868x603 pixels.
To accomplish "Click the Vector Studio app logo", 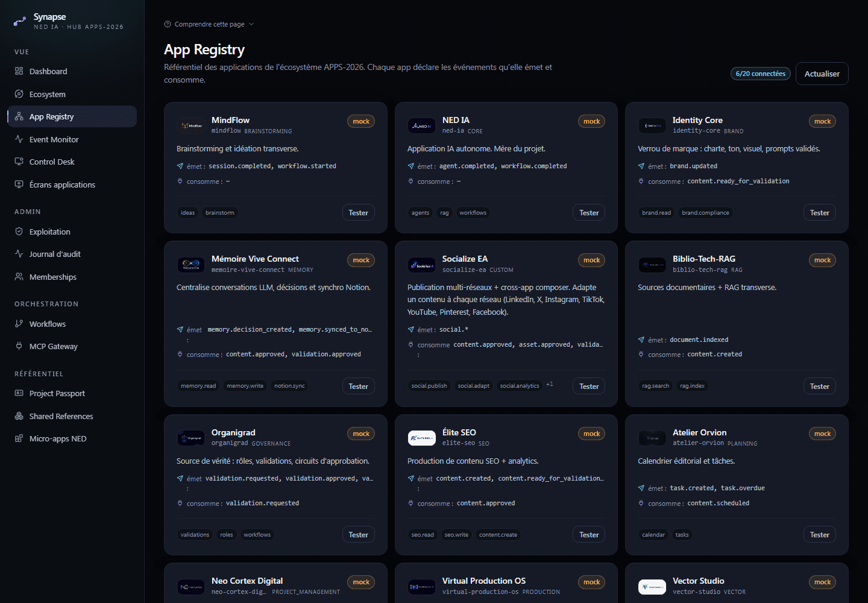I will coord(652,586).
